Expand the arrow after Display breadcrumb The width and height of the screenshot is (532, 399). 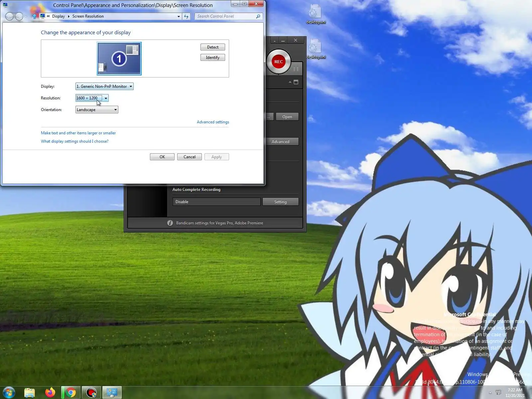coord(68,16)
